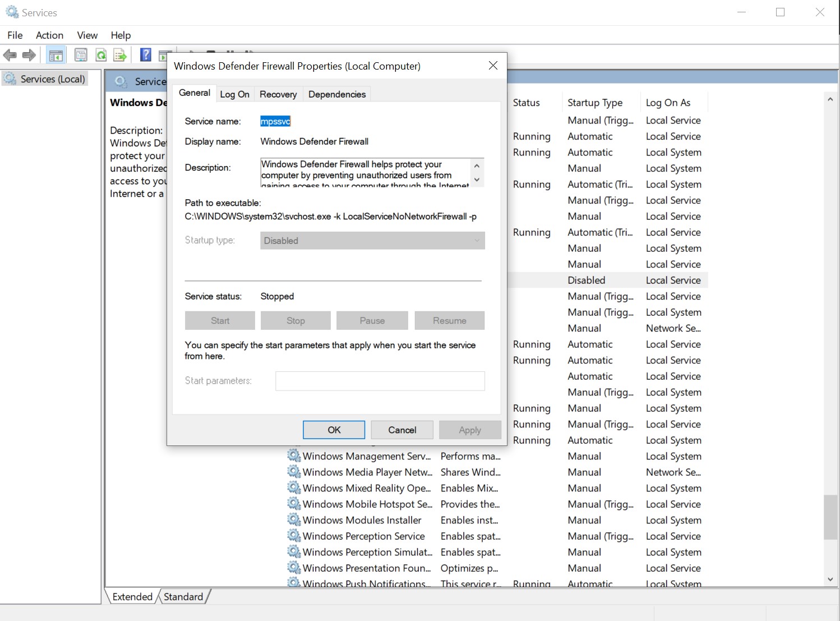Click the gear icon for Windows Perception Service
The height and width of the screenshot is (621, 840).
pos(294,535)
